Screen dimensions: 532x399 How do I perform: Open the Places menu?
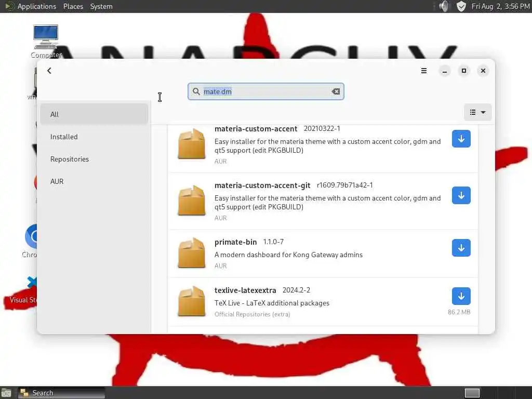tap(73, 6)
